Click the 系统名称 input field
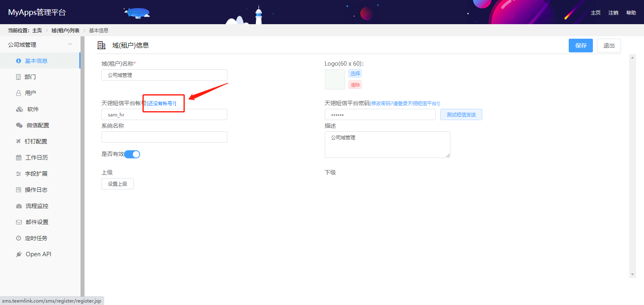This screenshot has width=644, height=305. point(164,137)
